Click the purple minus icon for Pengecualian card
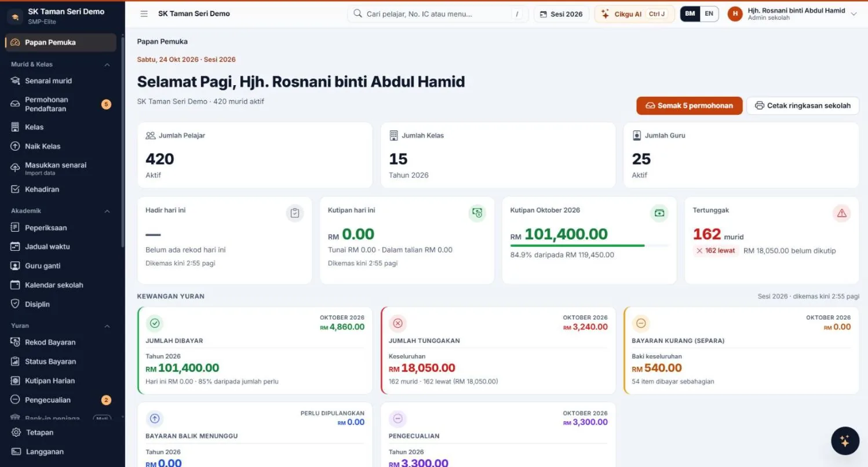Viewport: 868px width, 467px height. pos(397,419)
